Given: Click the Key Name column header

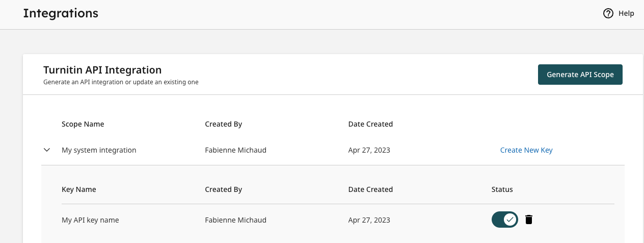Looking at the screenshot, I should pos(78,189).
